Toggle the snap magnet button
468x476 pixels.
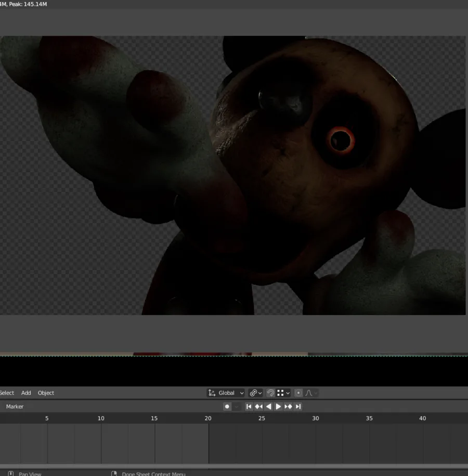(270, 393)
